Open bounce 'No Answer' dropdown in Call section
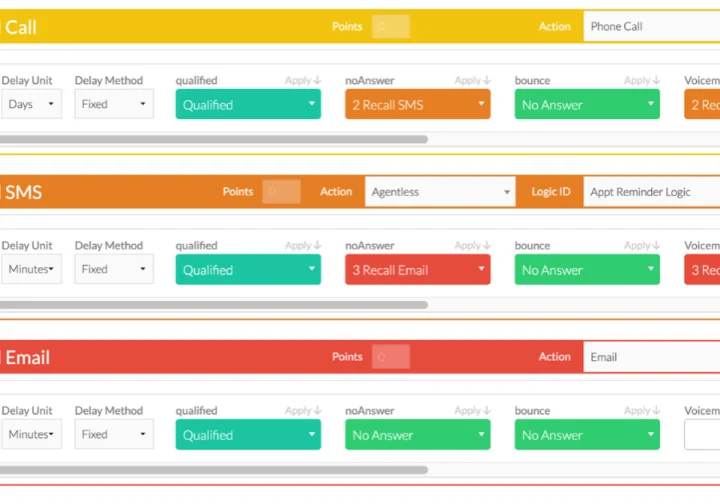720x504 pixels. [x=587, y=105]
